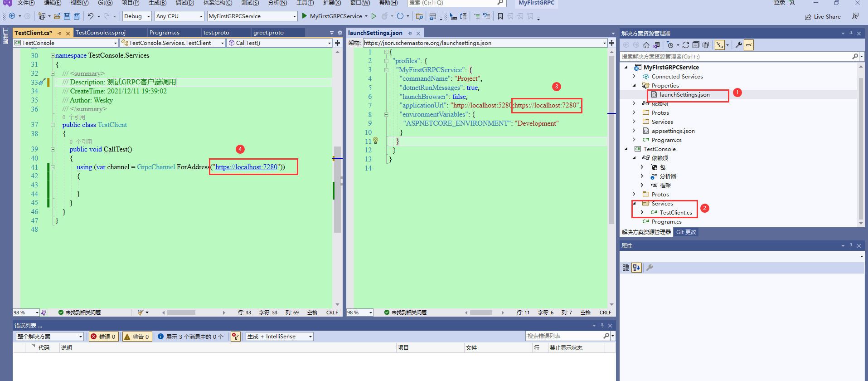Click the https://localhost:7280 link in code
Image resolution: width=868 pixels, height=381 pixels.
click(246, 167)
